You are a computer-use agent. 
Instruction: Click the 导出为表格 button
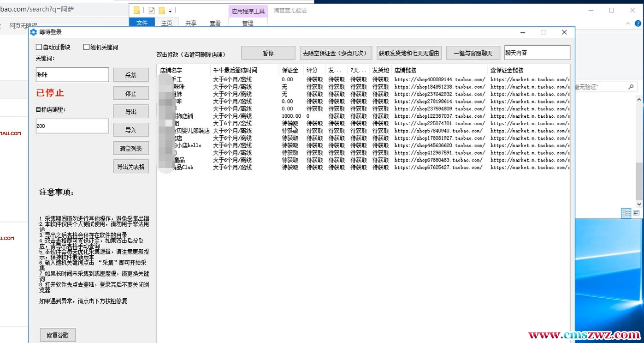pos(131,167)
